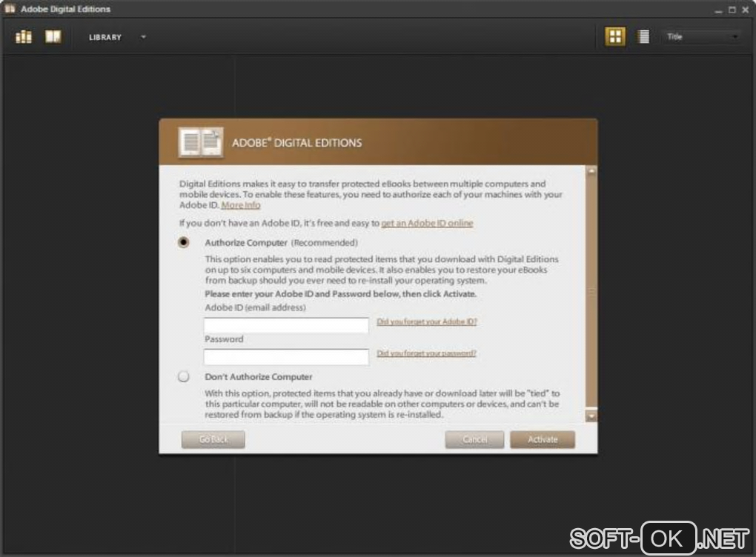Image resolution: width=756 pixels, height=557 pixels.
Task: Click the Adobe ID (email address) label
Action: click(x=255, y=307)
